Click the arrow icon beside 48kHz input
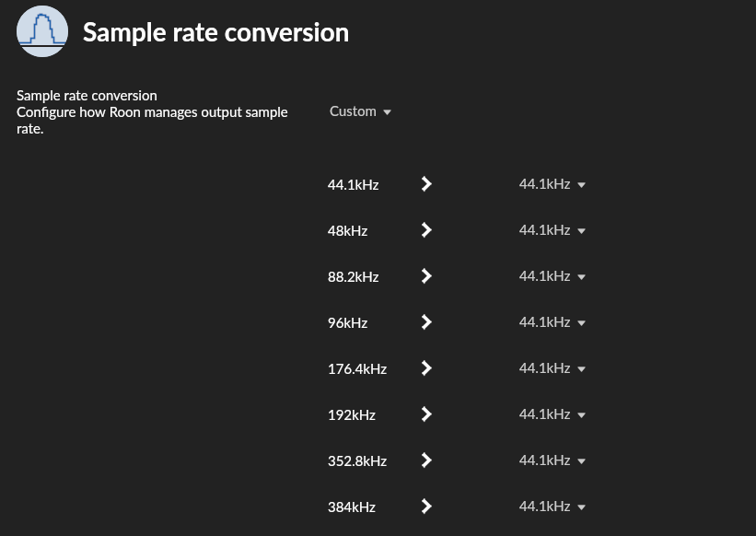Image resolution: width=756 pixels, height=536 pixels. coord(426,230)
